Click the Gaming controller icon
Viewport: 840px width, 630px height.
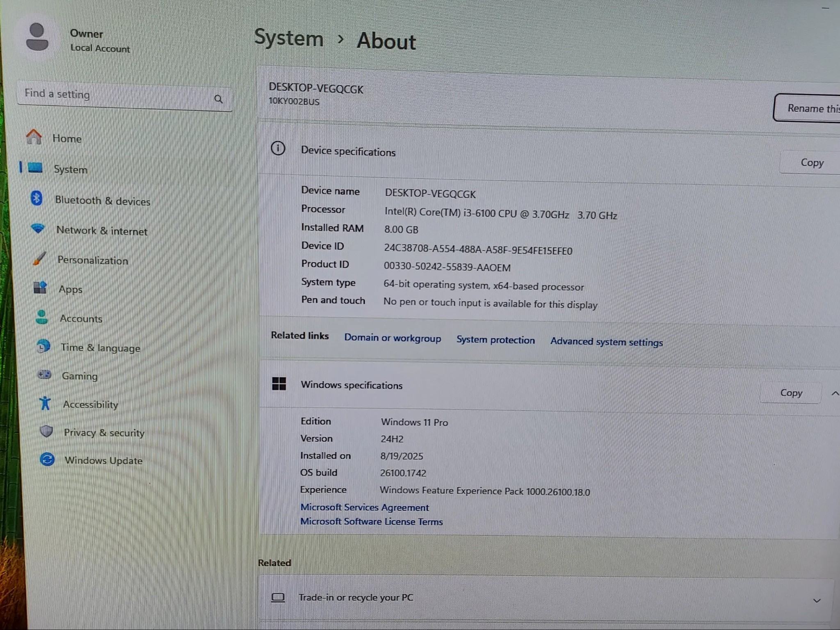tap(44, 374)
